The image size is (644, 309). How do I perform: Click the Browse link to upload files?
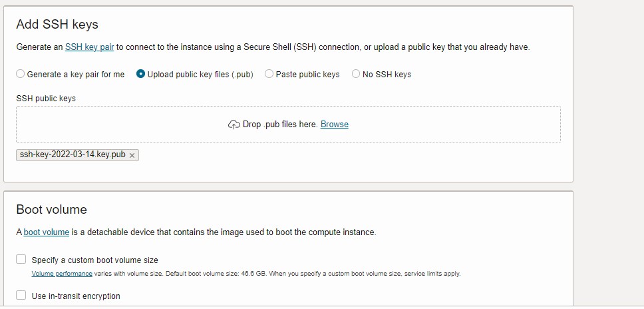pyautogui.click(x=334, y=125)
